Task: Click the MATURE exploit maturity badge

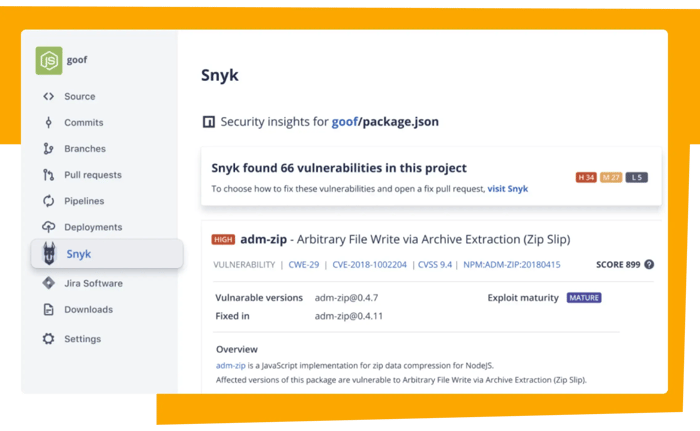Action: (584, 297)
